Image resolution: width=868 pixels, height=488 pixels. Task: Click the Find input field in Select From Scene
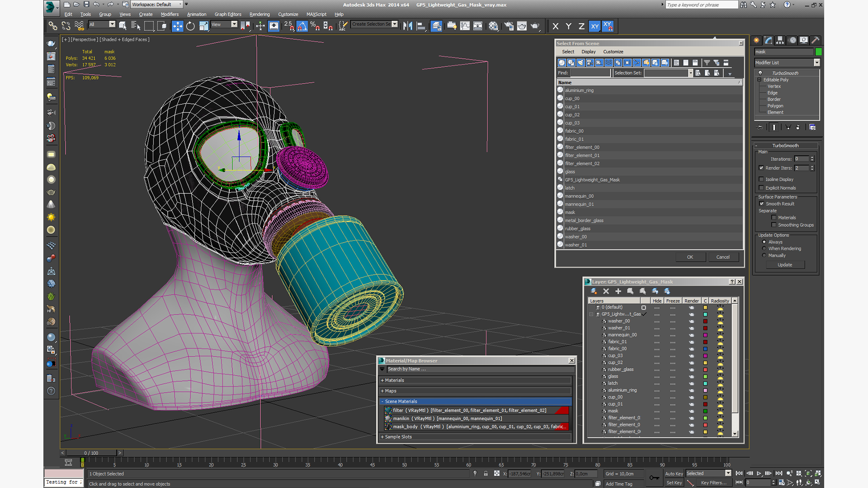tap(590, 73)
